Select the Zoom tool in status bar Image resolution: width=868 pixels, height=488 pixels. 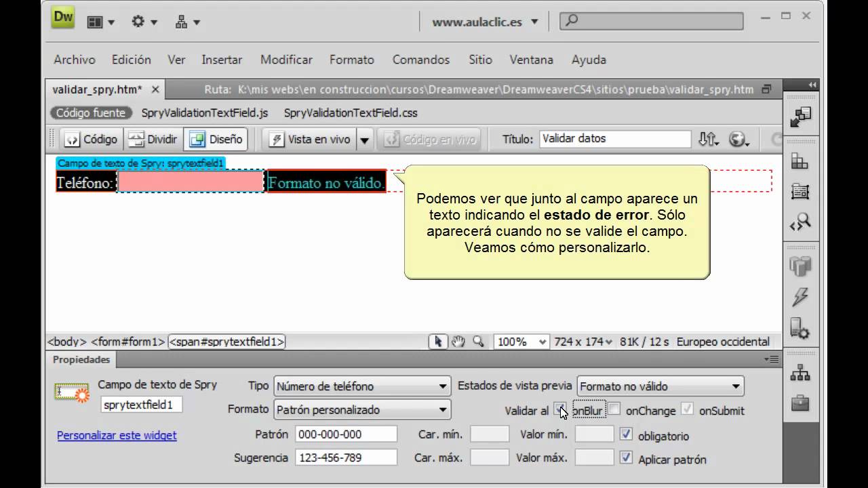[x=478, y=342]
